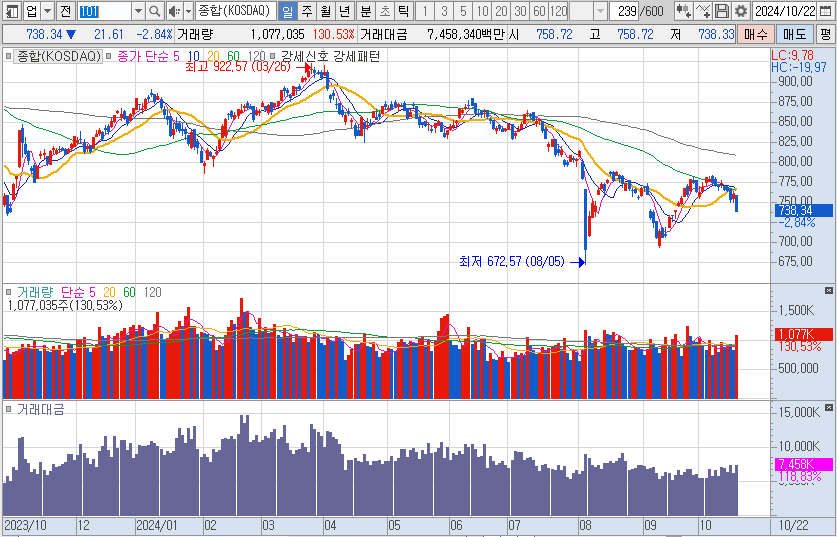Choose interval 120 in the toolbar
The height and width of the screenshot is (537, 837).
[x=558, y=11]
